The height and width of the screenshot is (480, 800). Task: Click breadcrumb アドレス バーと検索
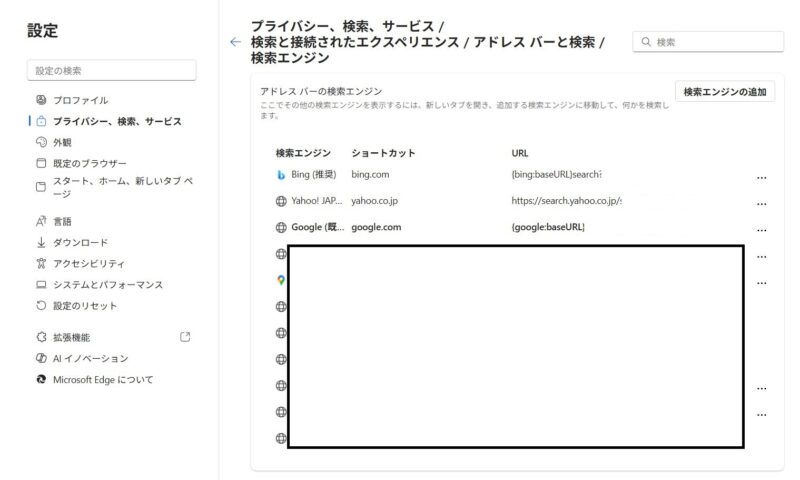coord(534,42)
